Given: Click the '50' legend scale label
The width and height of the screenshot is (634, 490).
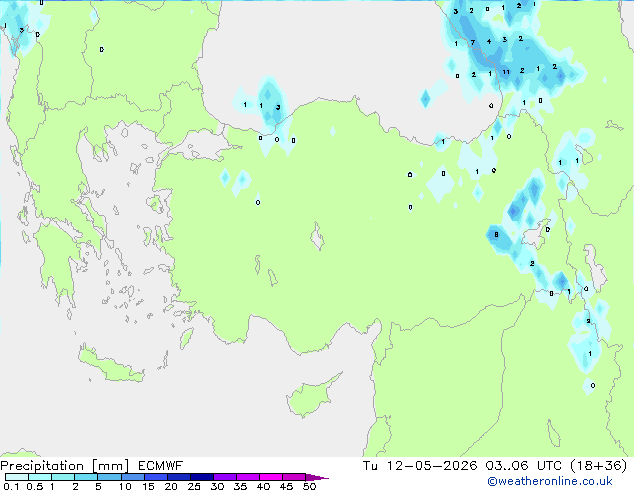Looking at the screenshot, I should tap(309, 486).
